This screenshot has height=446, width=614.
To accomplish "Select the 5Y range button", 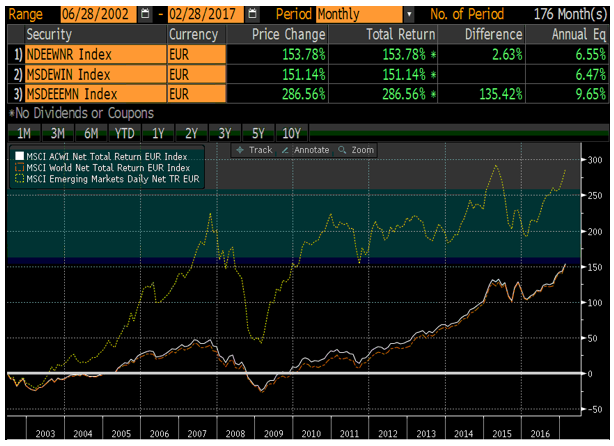I will click(x=258, y=132).
